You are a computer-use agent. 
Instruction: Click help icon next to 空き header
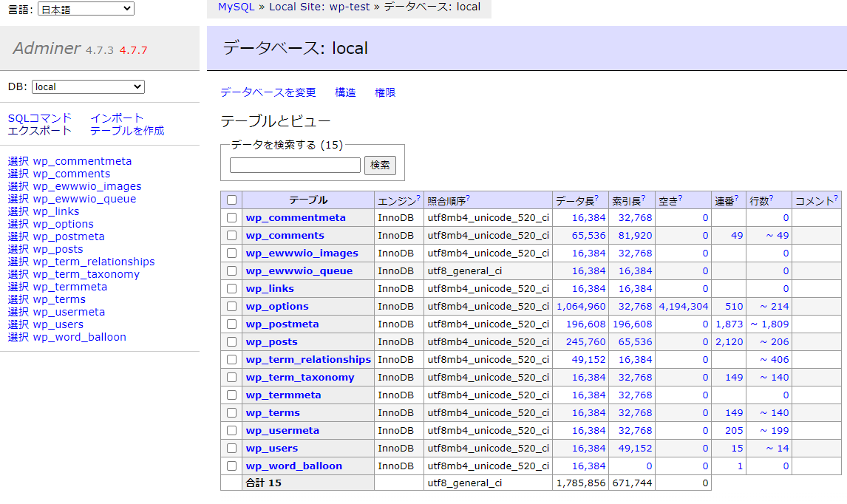click(x=680, y=198)
